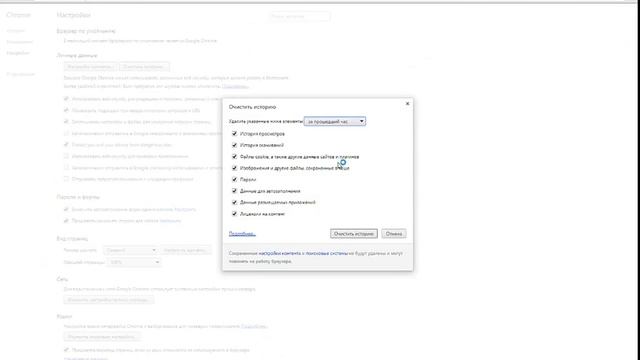Toggle the offer page translation checkbox
The width and height of the screenshot is (640, 360).
tap(66, 350)
